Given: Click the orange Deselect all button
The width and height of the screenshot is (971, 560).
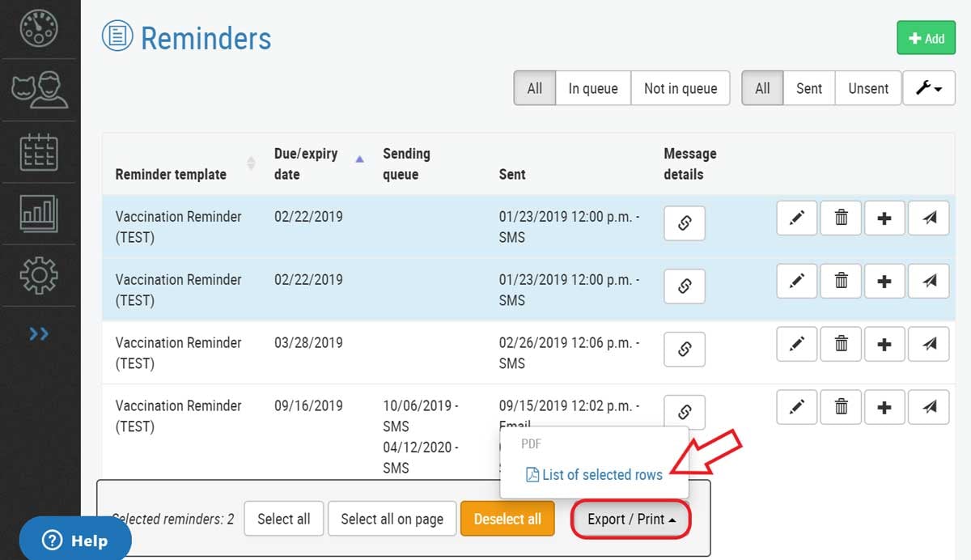Looking at the screenshot, I should [x=507, y=519].
